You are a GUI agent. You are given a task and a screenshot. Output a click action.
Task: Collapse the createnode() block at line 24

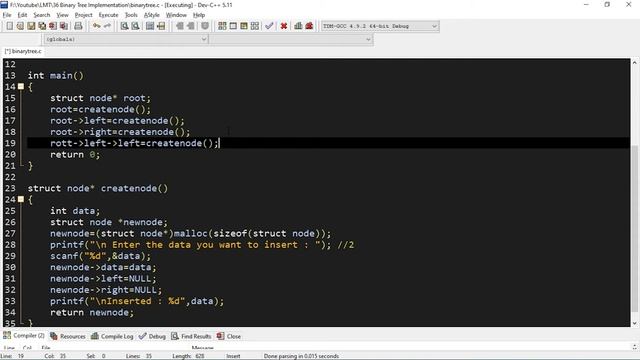tap(21, 199)
